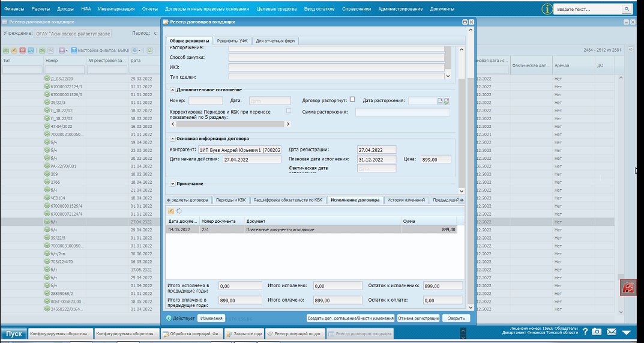The width and height of the screenshot is (644, 343).
Task: Click white down-arrow icon in taskbar corner
Action: pos(626,332)
